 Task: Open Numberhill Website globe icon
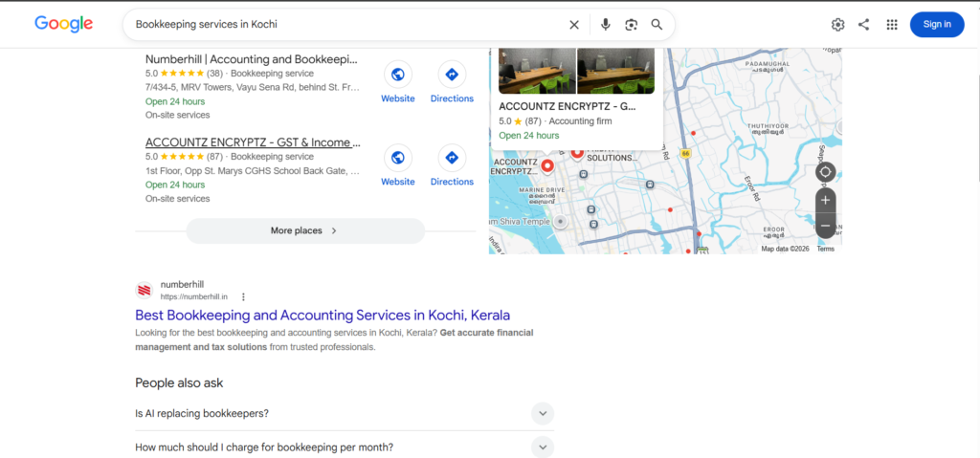[397, 75]
